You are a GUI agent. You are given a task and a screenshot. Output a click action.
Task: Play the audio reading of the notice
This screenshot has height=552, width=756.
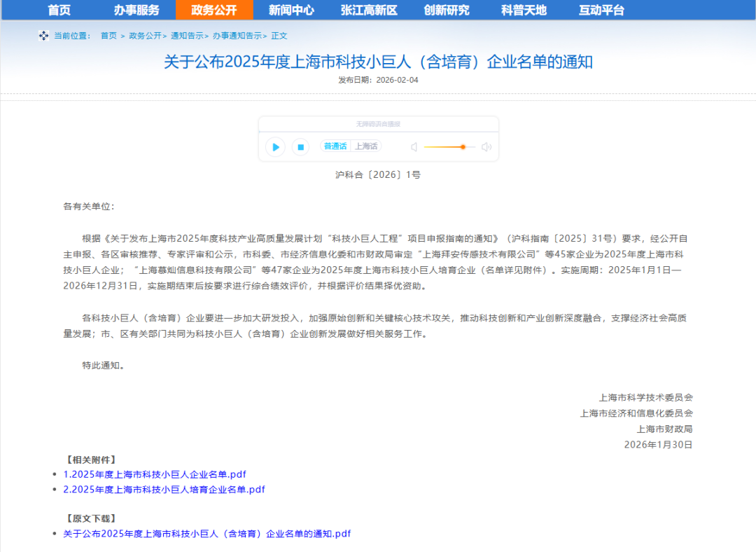[x=276, y=147]
